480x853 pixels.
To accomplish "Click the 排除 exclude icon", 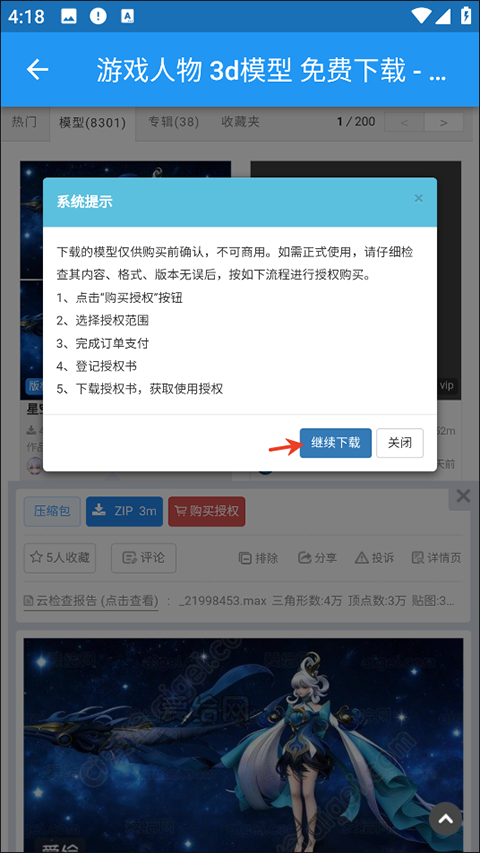I will click(x=259, y=558).
